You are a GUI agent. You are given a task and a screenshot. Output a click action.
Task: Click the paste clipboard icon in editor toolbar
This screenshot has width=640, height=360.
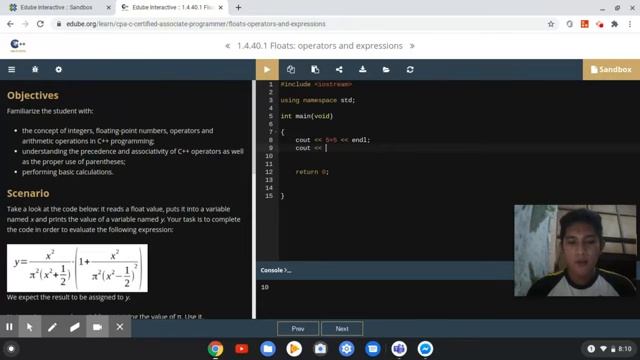[315, 69]
